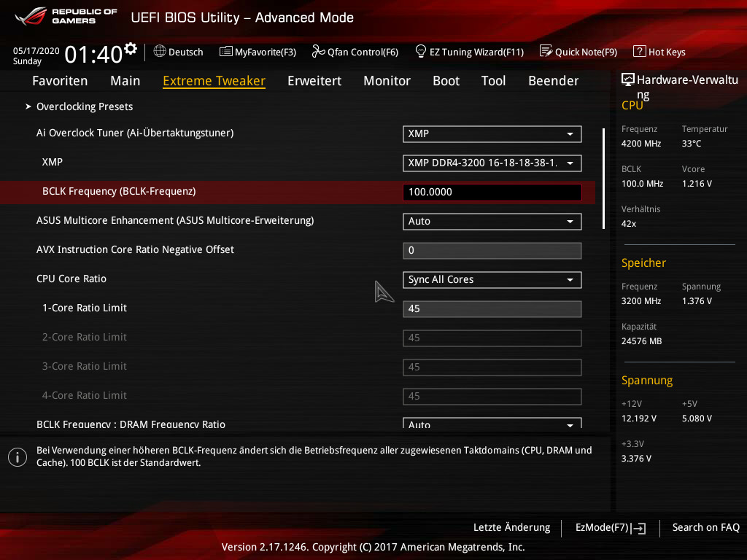Click the 2-Core Ratio Limit field
This screenshot has height=560, width=747.
tap(492, 338)
